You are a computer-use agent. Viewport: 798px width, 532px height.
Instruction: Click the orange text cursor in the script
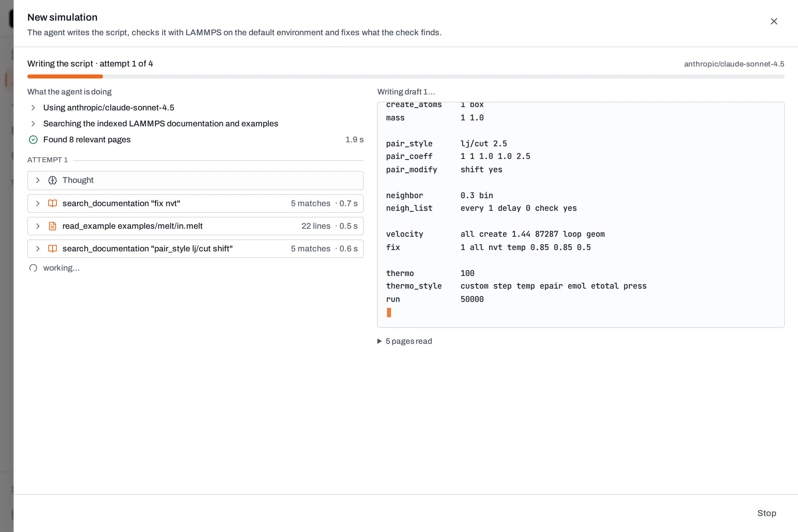[x=389, y=313]
